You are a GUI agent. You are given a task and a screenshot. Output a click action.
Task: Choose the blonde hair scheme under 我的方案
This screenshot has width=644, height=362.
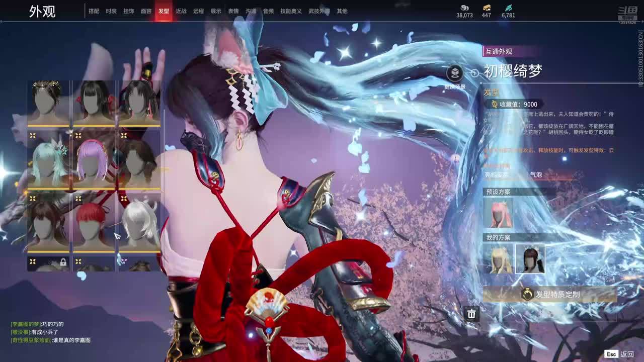point(498,259)
